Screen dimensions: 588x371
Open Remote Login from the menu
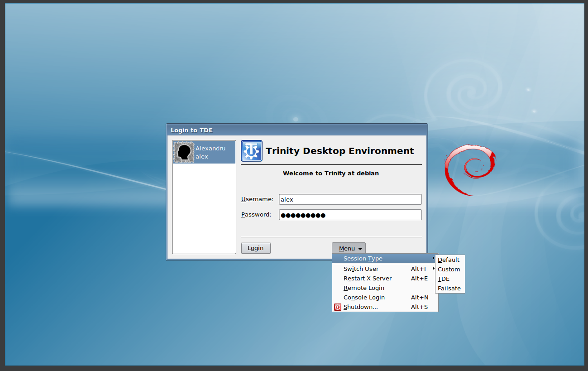tap(363, 288)
